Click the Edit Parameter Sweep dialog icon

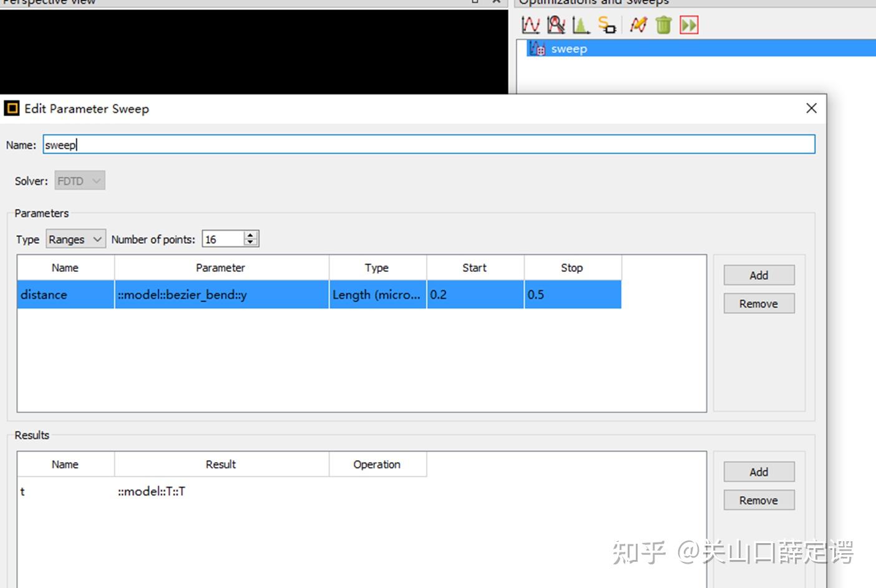11,108
